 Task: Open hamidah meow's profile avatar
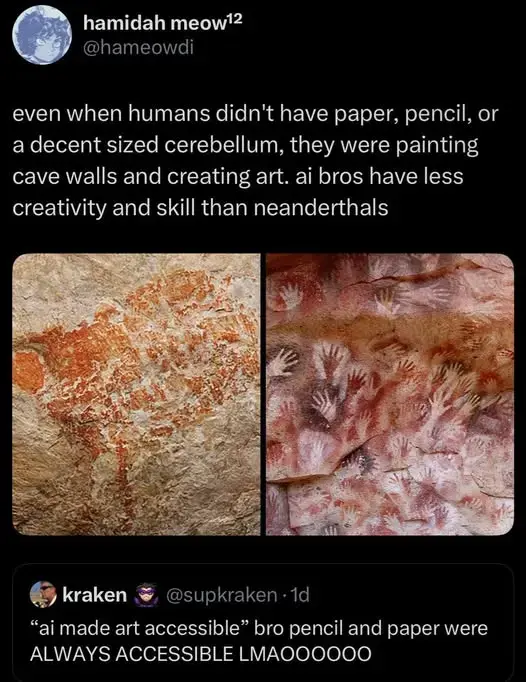pyautogui.click(x=41, y=35)
